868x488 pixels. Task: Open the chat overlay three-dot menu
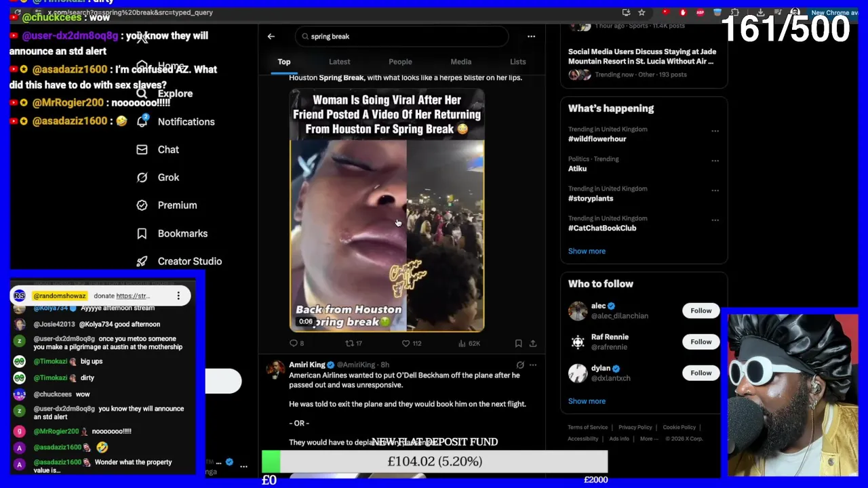click(178, 296)
